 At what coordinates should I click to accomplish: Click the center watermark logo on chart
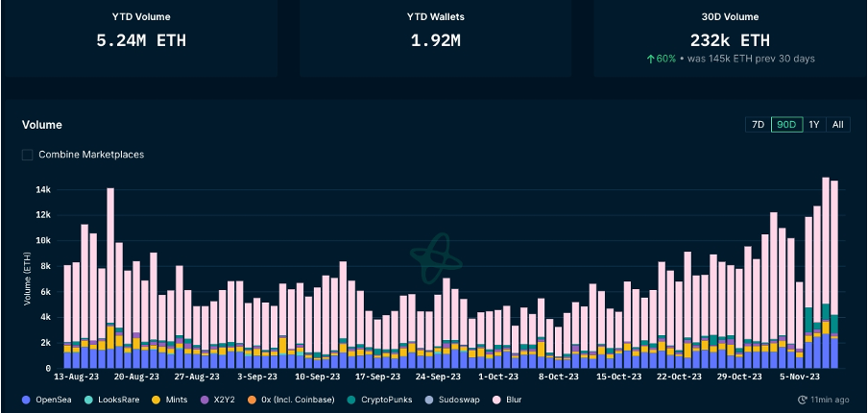coord(431,256)
